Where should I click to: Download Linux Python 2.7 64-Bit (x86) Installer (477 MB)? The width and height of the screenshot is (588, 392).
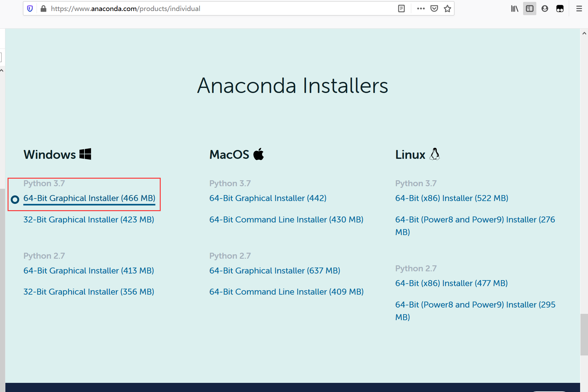(452, 283)
